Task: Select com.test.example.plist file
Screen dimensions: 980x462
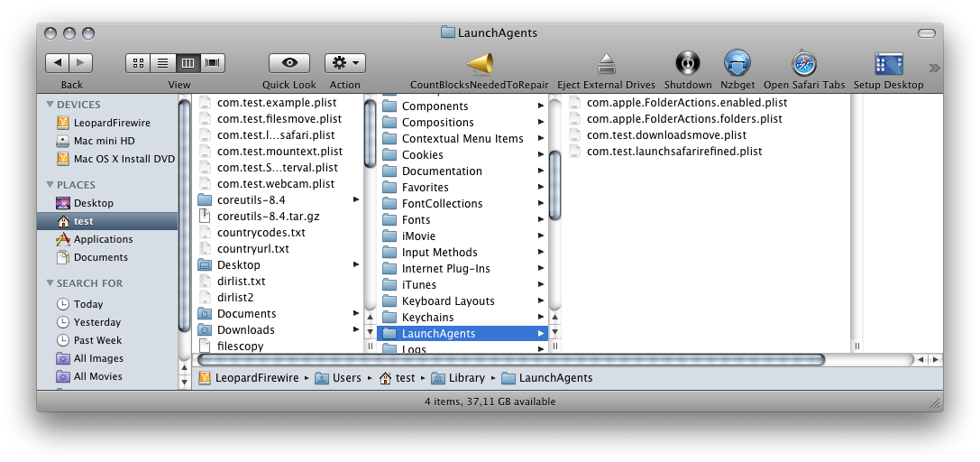Action: [278, 103]
